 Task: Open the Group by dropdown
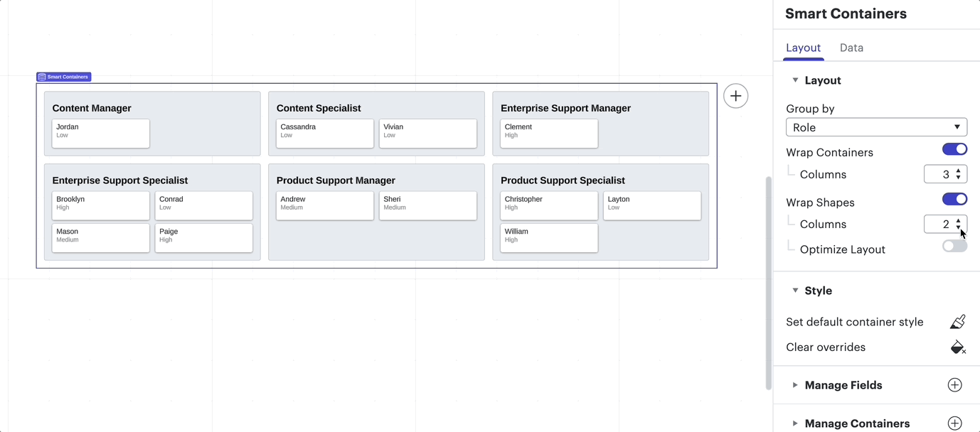click(876, 126)
